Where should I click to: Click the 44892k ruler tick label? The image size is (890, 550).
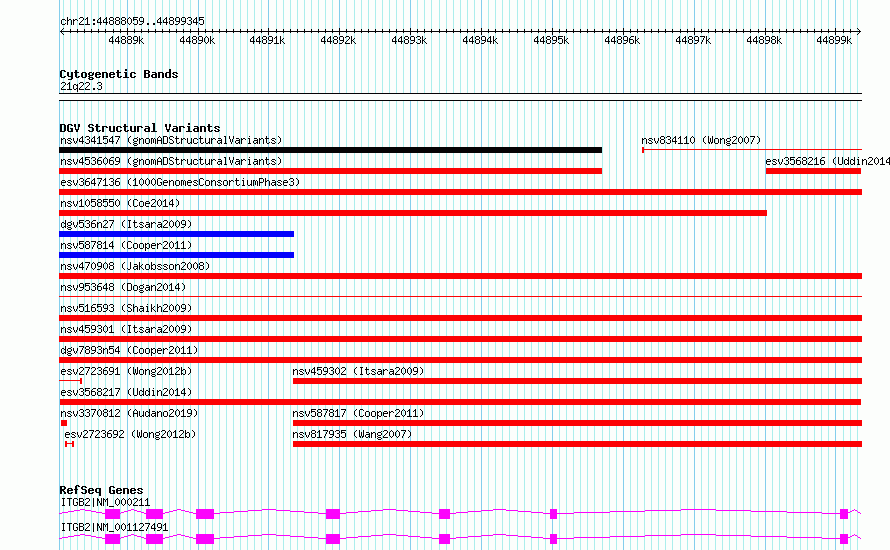click(338, 40)
